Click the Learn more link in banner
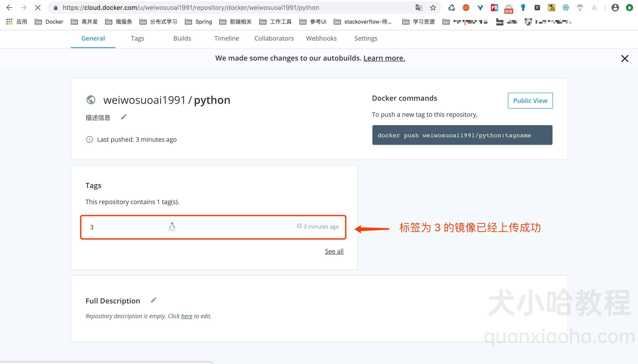 [384, 57]
